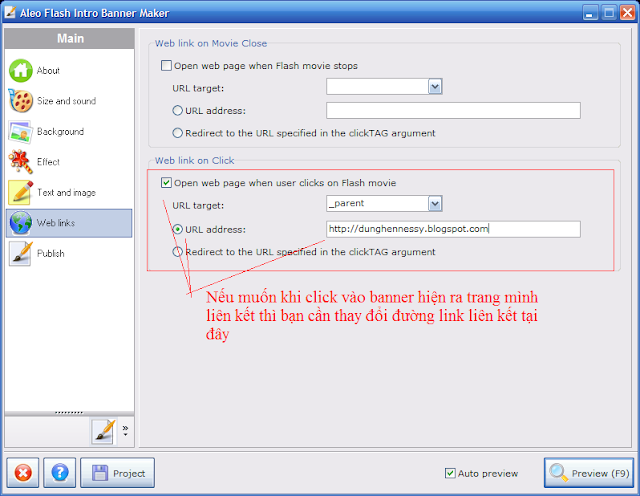640x496 pixels.
Task: Click the dotted sidebar splitter handle
Action: (69, 413)
